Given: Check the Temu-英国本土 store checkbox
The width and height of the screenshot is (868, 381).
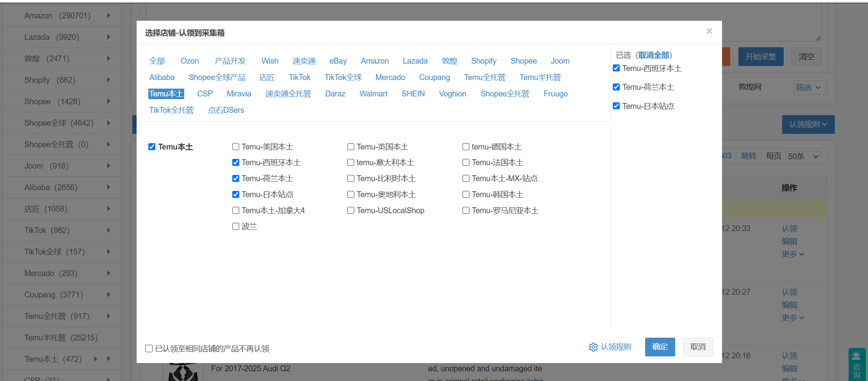Looking at the screenshot, I should 351,147.
